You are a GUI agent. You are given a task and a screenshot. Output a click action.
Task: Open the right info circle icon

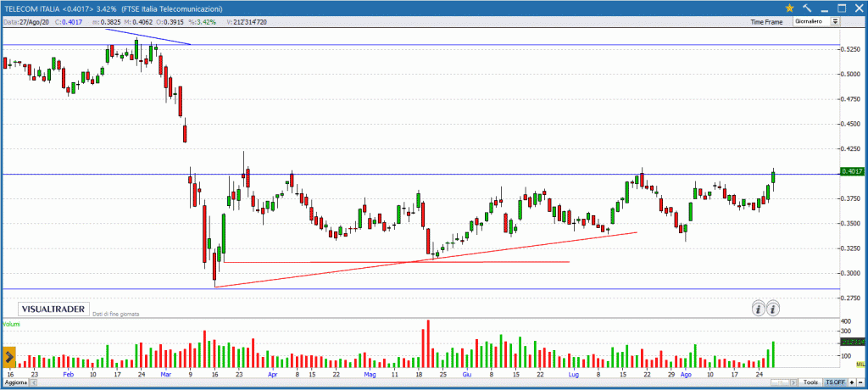(x=773, y=308)
